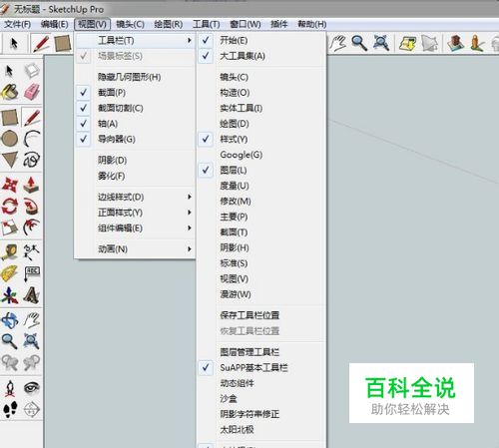This screenshot has width=499, height=448.
Task: Open the 编辑(E) menu
Action: pos(55,24)
